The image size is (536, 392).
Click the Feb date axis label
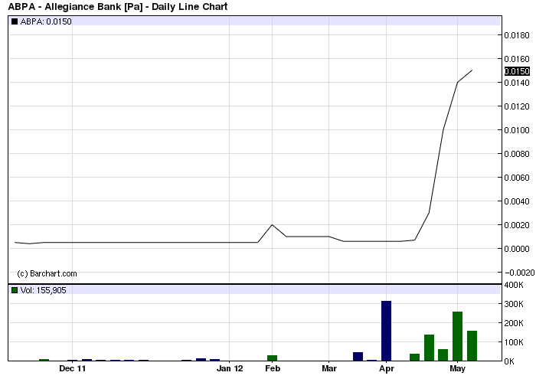273,368
